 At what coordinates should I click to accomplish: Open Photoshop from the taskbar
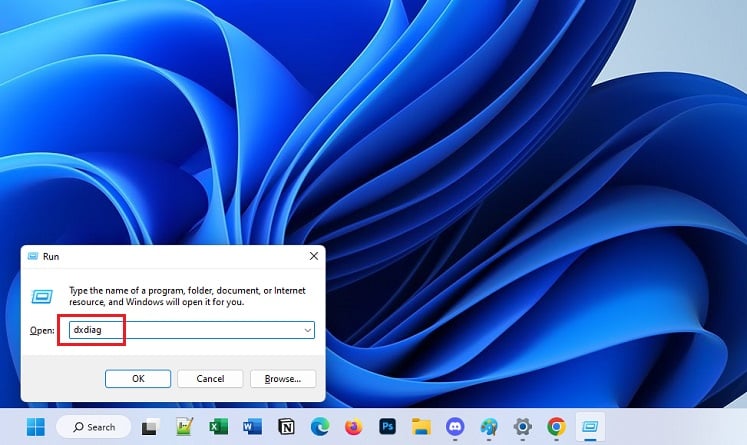(x=388, y=426)
